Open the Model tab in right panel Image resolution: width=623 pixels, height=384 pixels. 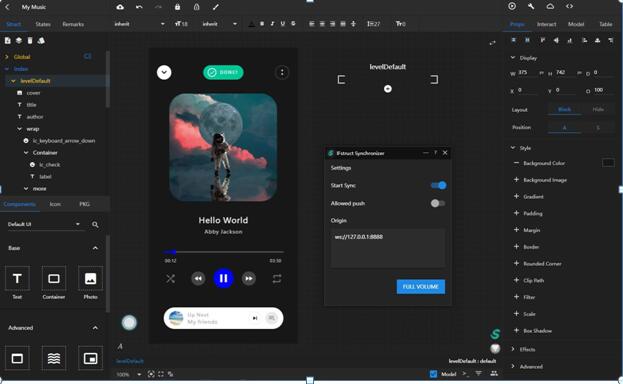click(x=576, y=24)
